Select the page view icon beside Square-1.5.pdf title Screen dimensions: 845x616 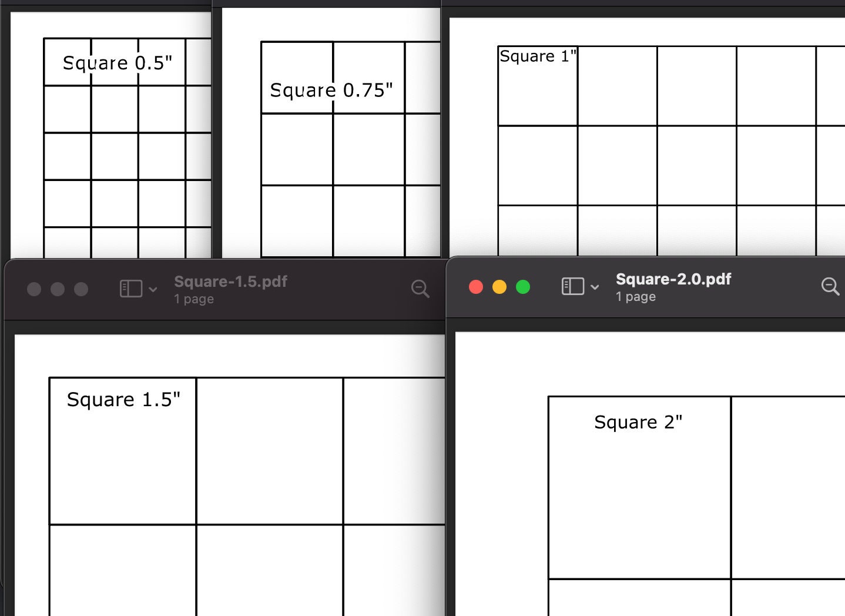(x=132, y=288)
